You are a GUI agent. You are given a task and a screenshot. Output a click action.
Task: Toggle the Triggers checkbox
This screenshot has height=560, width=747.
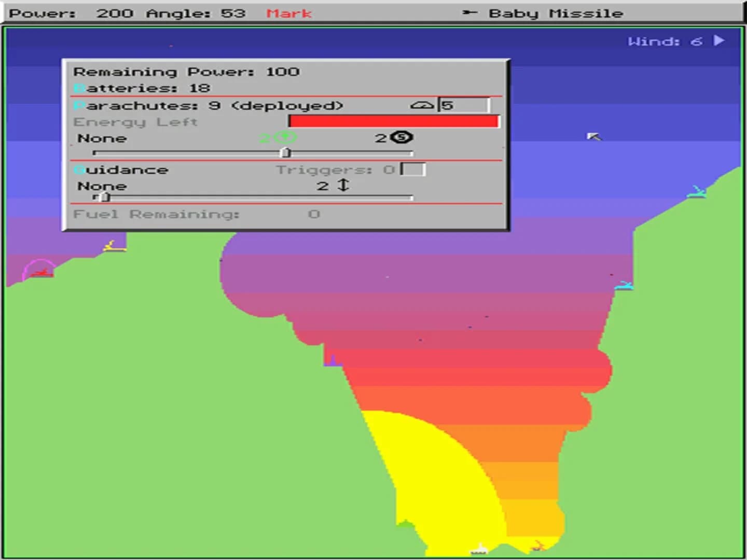pos(413,168)
